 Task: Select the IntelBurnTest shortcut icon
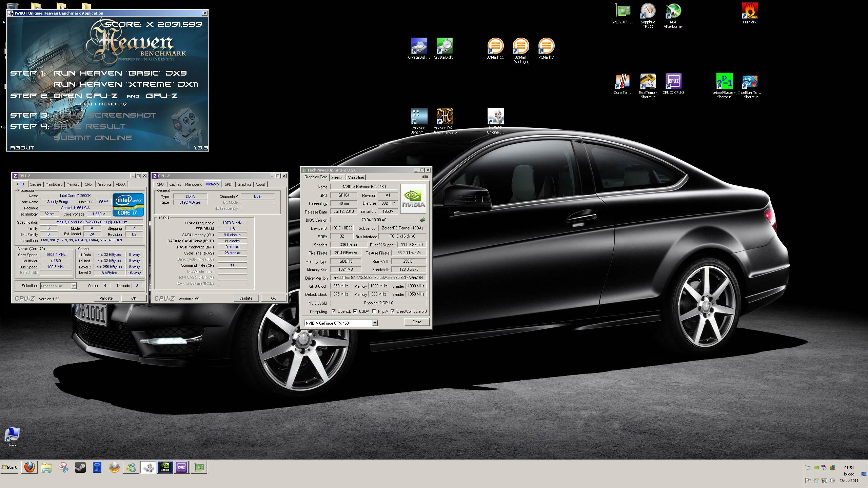point(749,86)
